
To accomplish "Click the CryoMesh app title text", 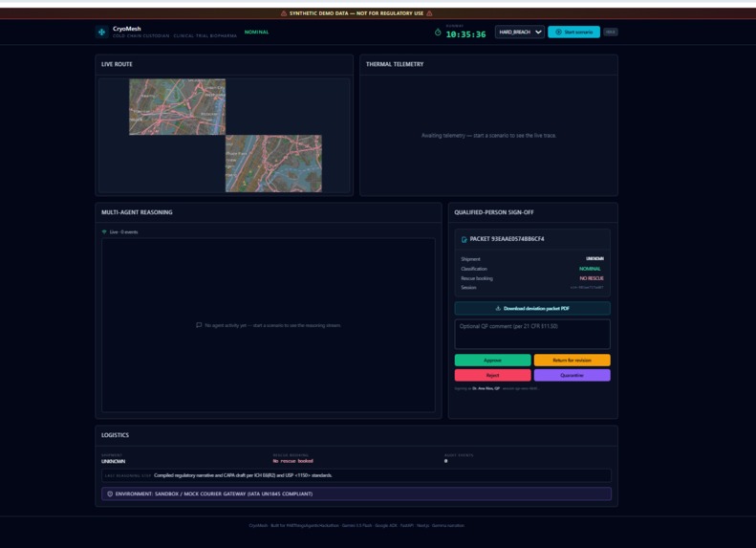I will tap(127, 29).
